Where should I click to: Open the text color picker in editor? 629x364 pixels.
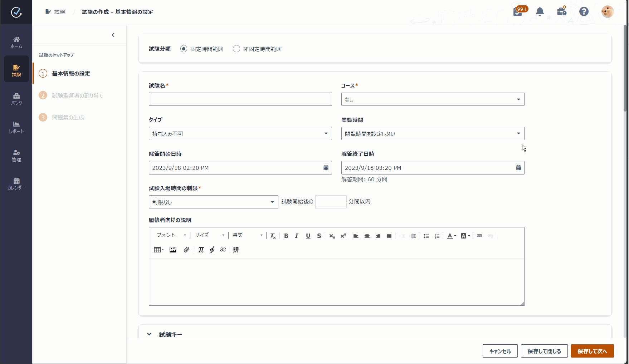(451, 236)
